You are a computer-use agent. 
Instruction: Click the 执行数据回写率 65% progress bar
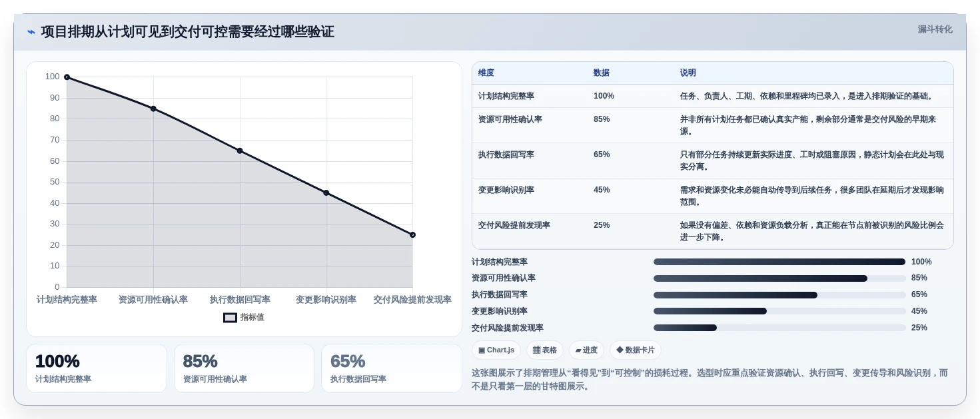pyautogui.click(x=779, y=295)
